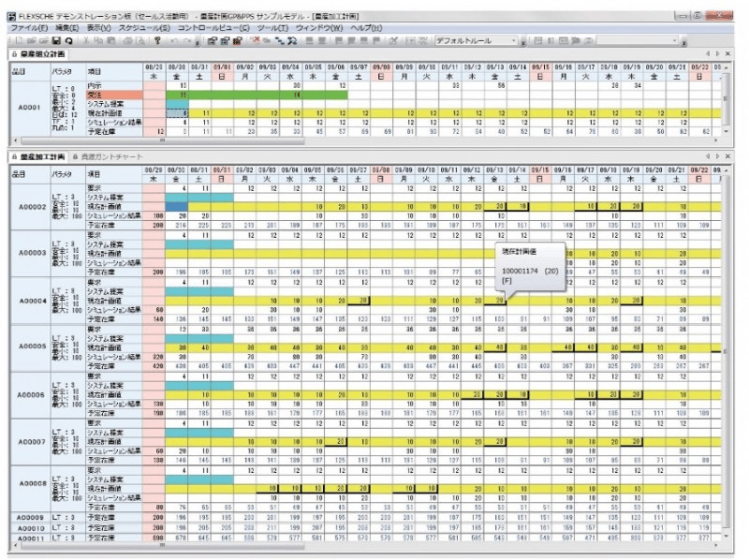Open the 編集(E) menu

click(67, 28)
